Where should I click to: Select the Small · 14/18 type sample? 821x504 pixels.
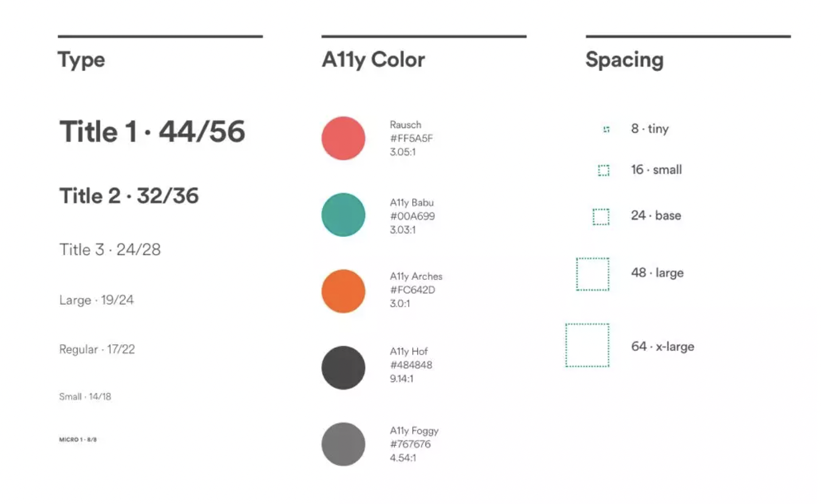coord(85,397)
